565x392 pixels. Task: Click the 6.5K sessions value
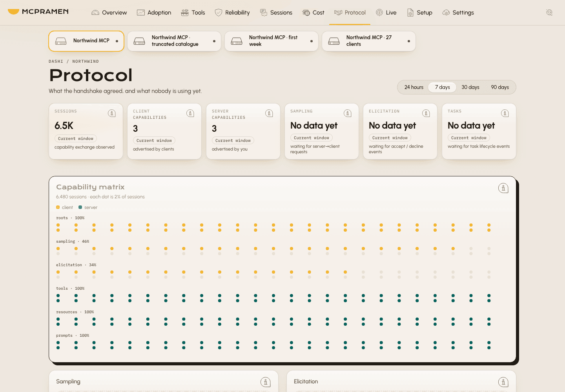pos(64,126)
